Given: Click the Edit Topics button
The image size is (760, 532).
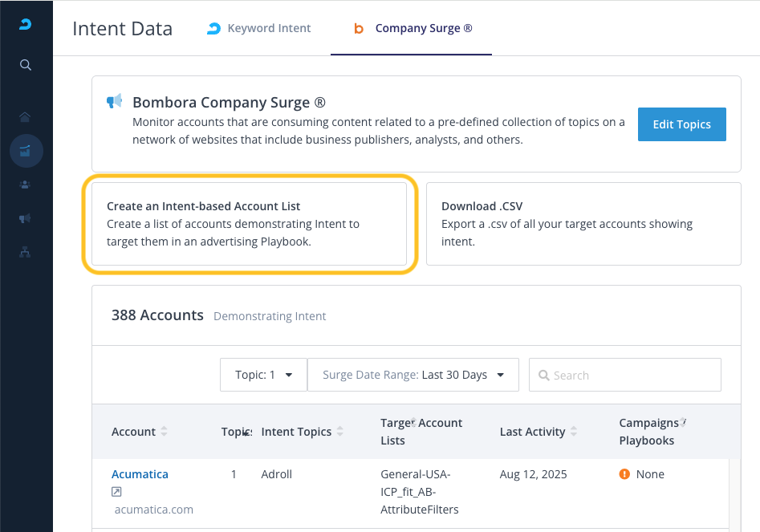Looking at the screenshot, I should pos(681,124).
